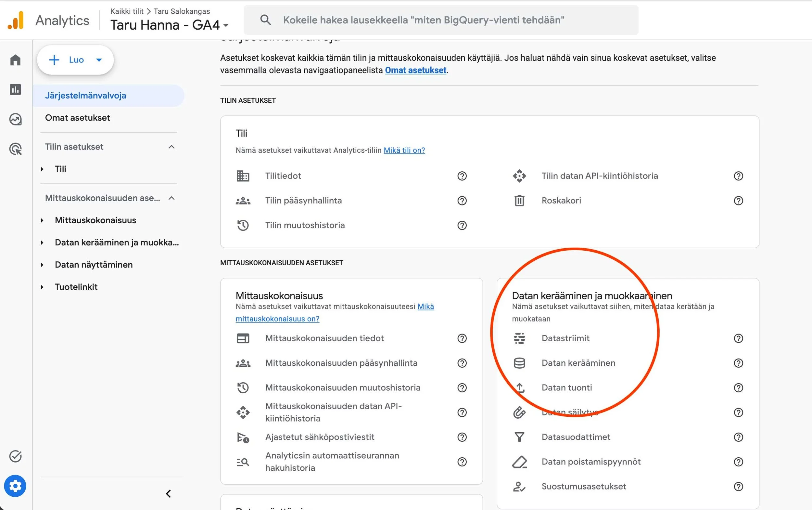Open Analyticsin automaattiseurannan hakuhistoria
Screen dimensions: 812x510
(x=332, y=462)
